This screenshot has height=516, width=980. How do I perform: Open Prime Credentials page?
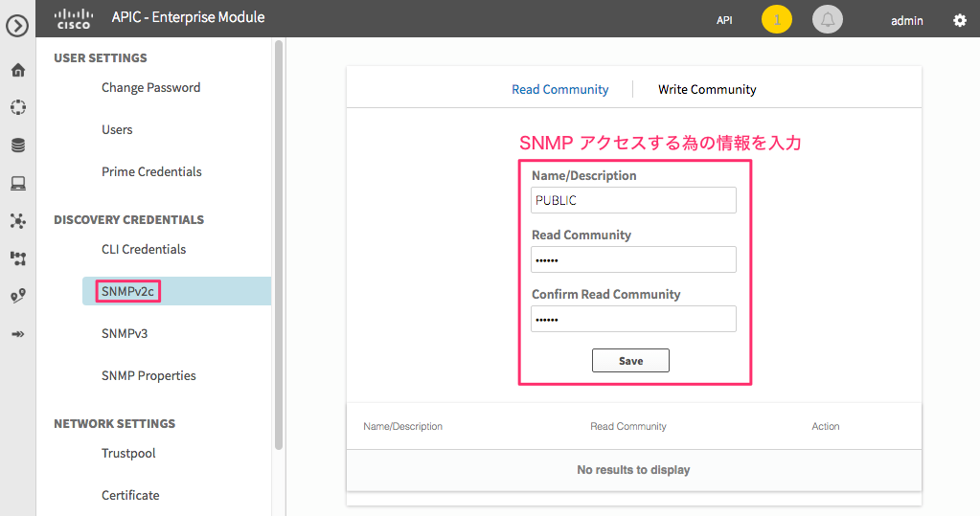point(151,171)
